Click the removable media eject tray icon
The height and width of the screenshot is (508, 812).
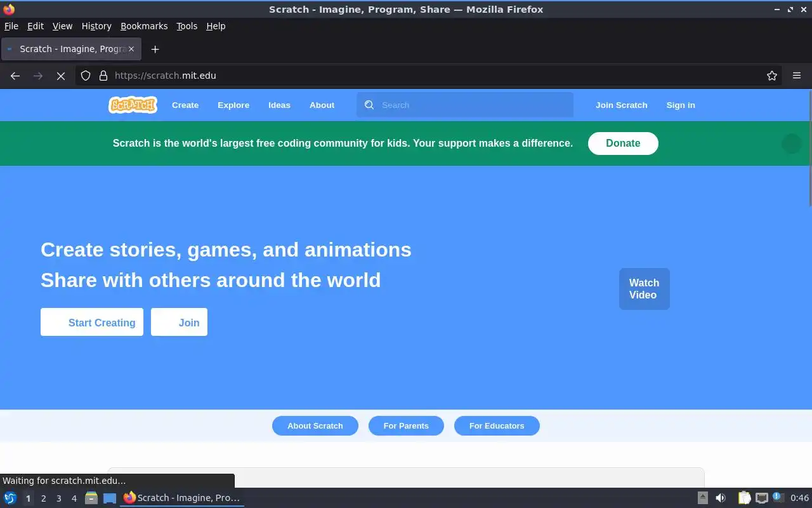tap(703, 498)
